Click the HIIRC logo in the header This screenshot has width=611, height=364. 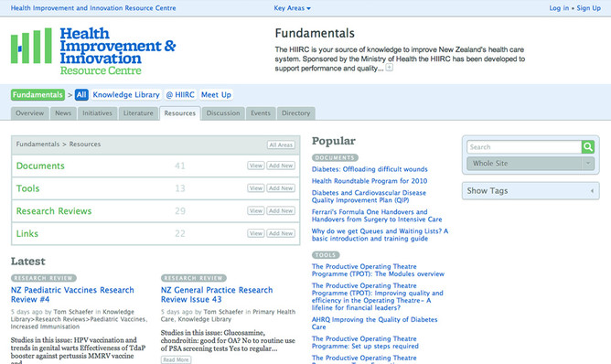click(x=93, y=50)
